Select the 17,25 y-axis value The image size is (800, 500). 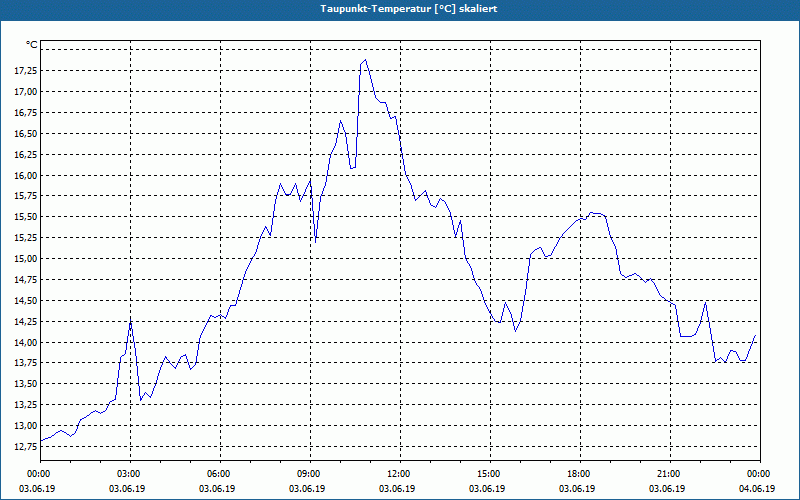coord(26,71)
